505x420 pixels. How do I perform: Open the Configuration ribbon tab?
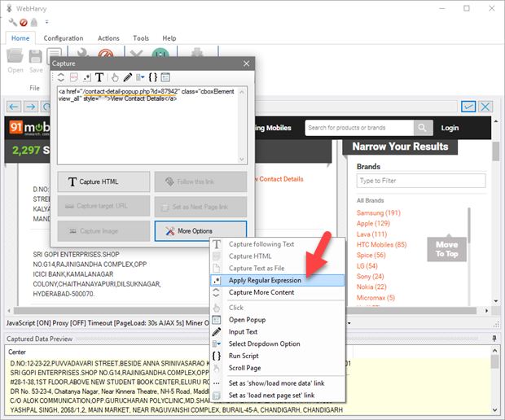[x=64, y=38]
